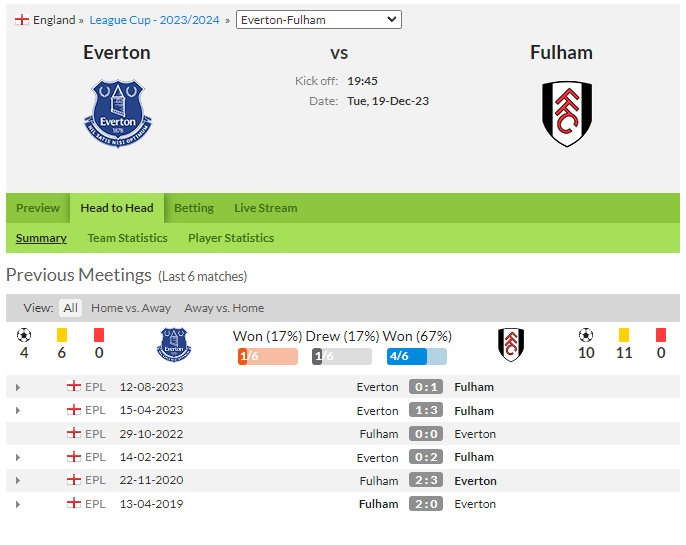Viewport: 686px width, 545px height.
Task: Open the Betting tab
Action: point(194,208)
